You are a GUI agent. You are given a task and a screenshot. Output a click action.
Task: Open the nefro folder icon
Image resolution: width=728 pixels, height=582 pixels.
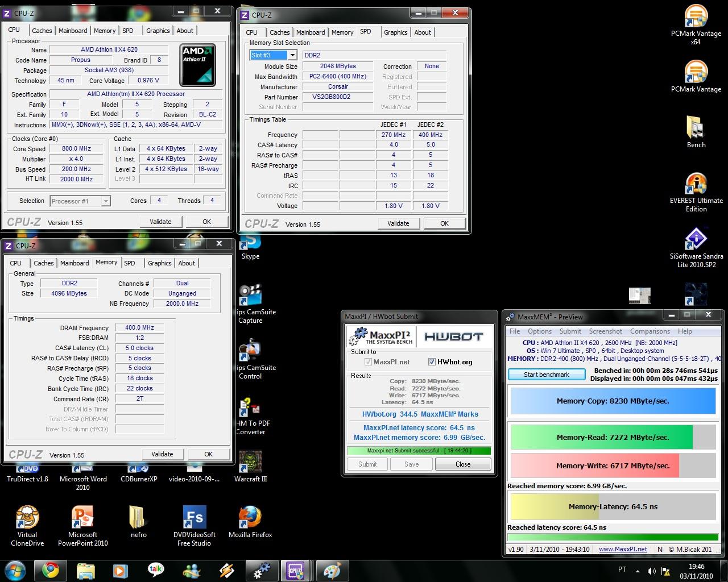tap(138, 522)
